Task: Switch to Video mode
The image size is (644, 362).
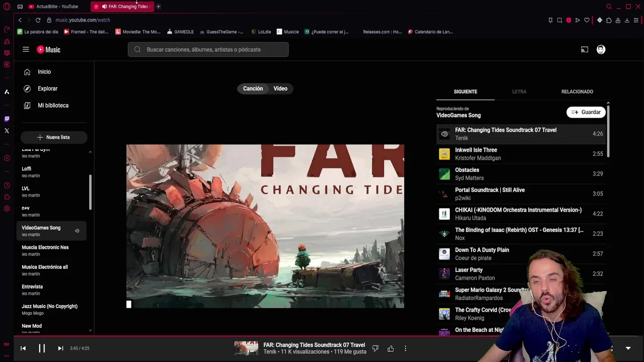Action: [x=280, y=88]
